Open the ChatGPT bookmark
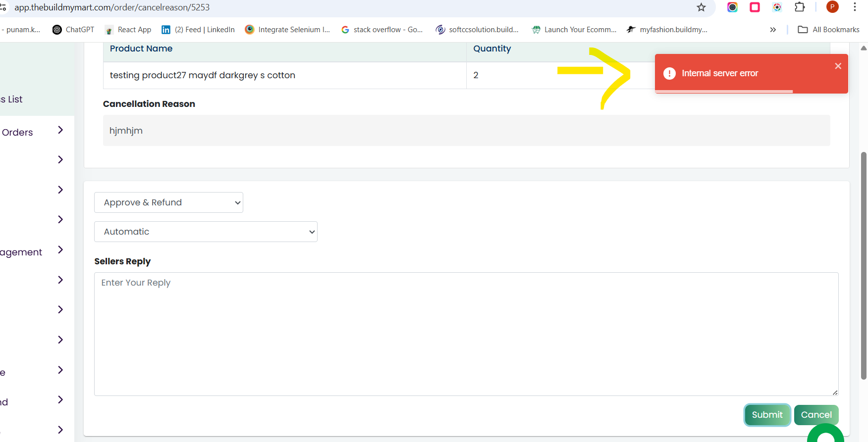The height and width of the screenshot is (442, 868). pos(73,30)
